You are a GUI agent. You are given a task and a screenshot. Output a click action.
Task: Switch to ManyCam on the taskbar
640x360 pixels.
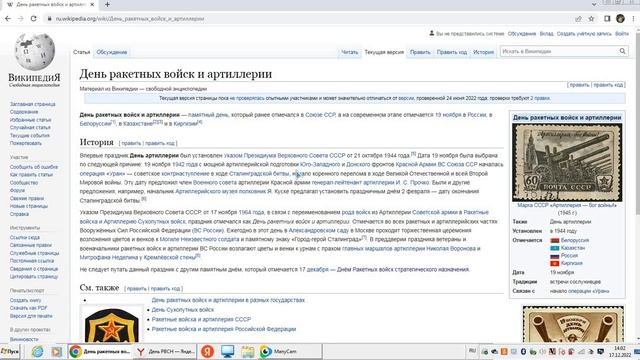tap(290, 351)
